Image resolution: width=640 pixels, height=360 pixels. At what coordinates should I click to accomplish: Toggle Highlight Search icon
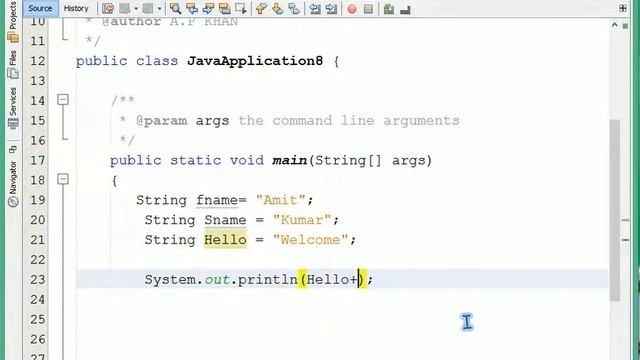point(224,9)
